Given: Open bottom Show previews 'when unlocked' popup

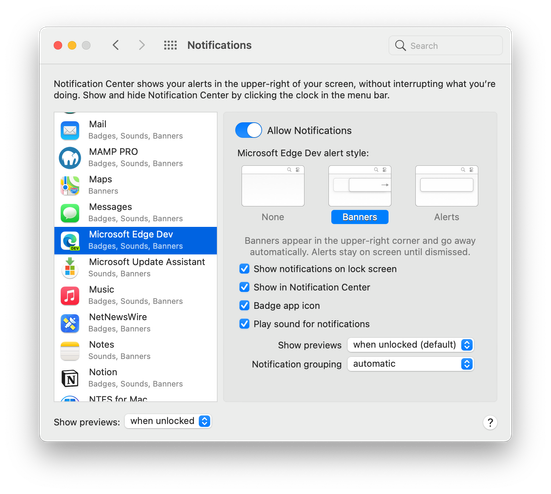Looking at the screenshot, I should (x=168, y=421).
